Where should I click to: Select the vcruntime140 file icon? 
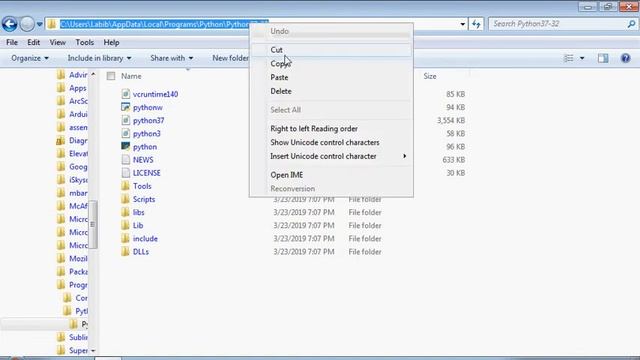tap(126, 94)
